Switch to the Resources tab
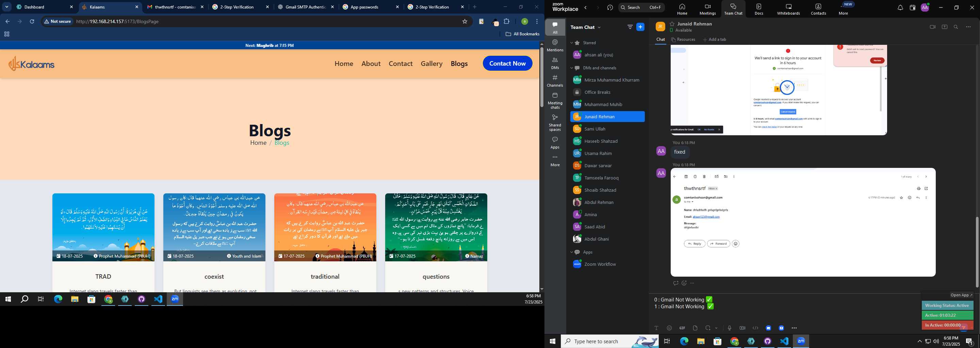 point(683,39)
